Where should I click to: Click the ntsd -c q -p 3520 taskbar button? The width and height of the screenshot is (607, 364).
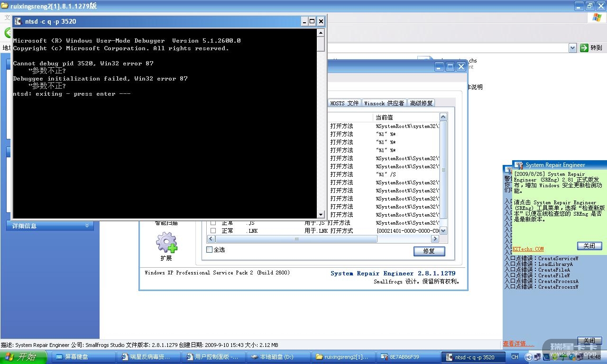(x=473, y=357)
